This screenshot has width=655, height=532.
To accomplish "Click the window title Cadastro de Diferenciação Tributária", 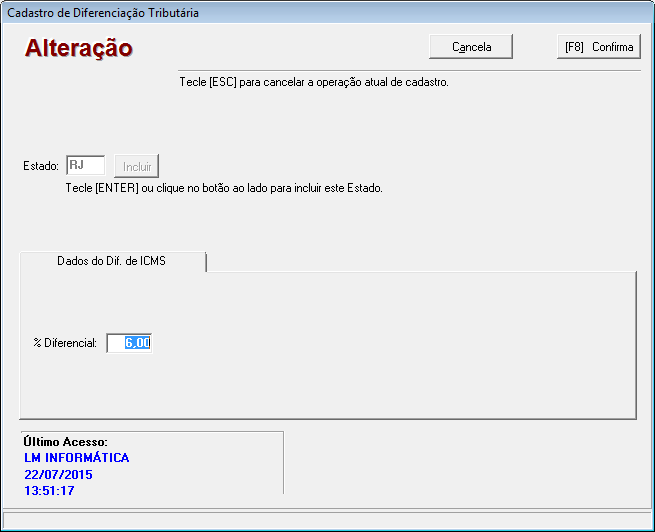I will click(103, 13).
